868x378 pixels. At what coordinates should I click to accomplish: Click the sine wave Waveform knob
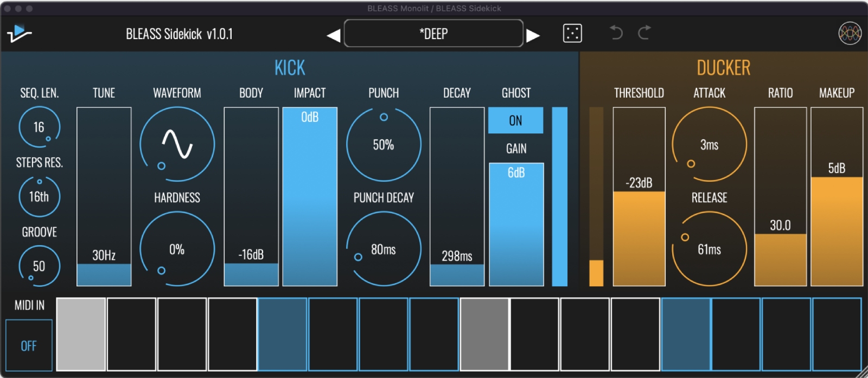(177, 144)
